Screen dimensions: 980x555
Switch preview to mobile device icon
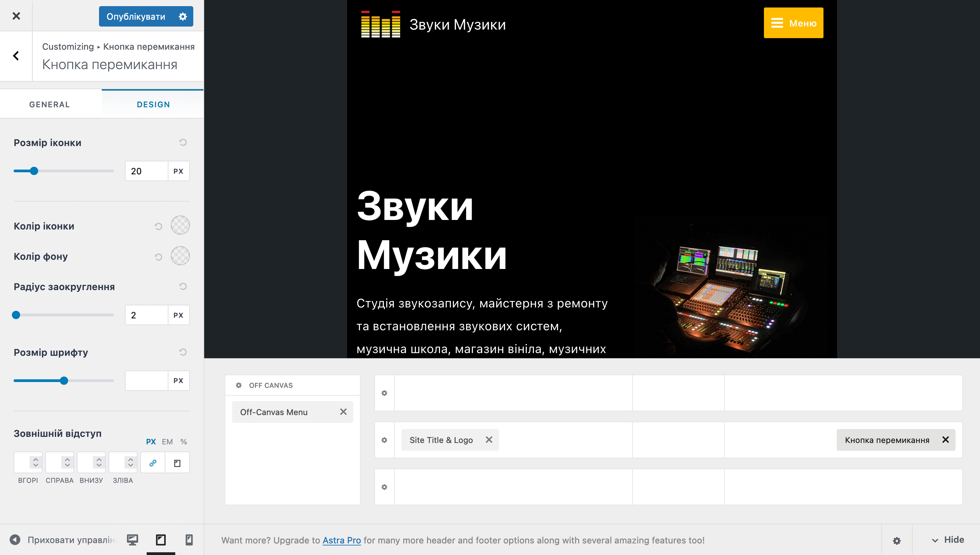coord(189,540)
